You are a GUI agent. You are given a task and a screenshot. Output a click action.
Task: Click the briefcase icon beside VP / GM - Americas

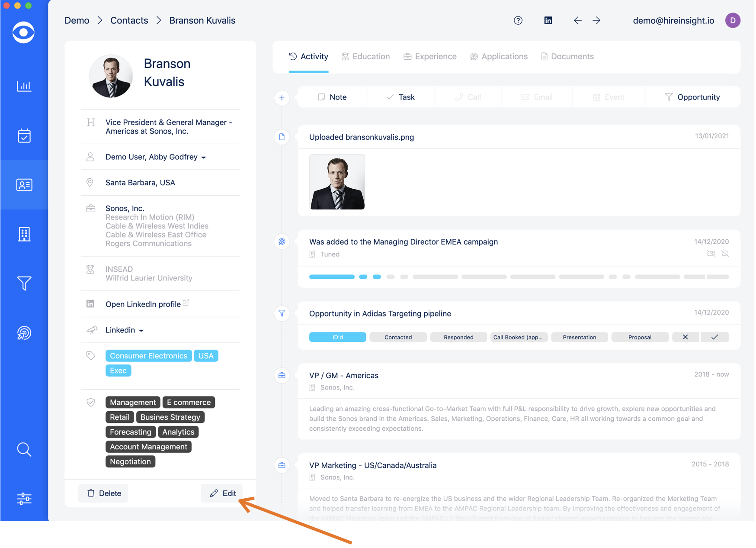pyautogui.click(x=282, y=375)
